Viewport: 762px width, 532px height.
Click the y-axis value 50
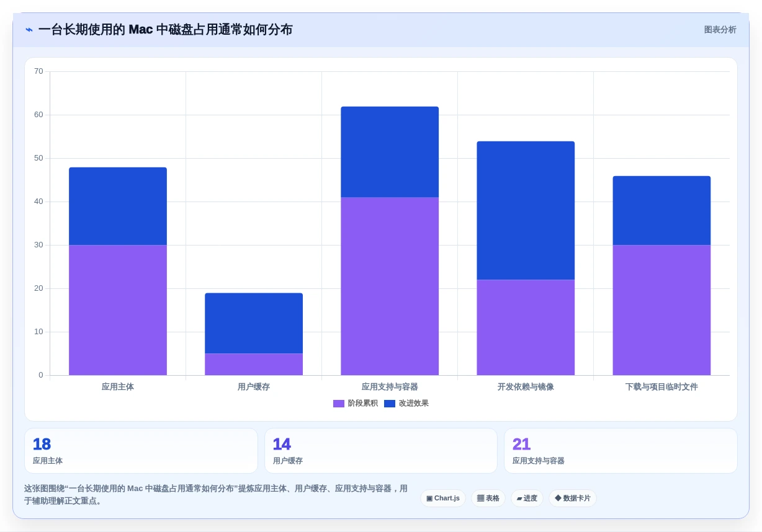pyautogui.click(x=38, y=158)
